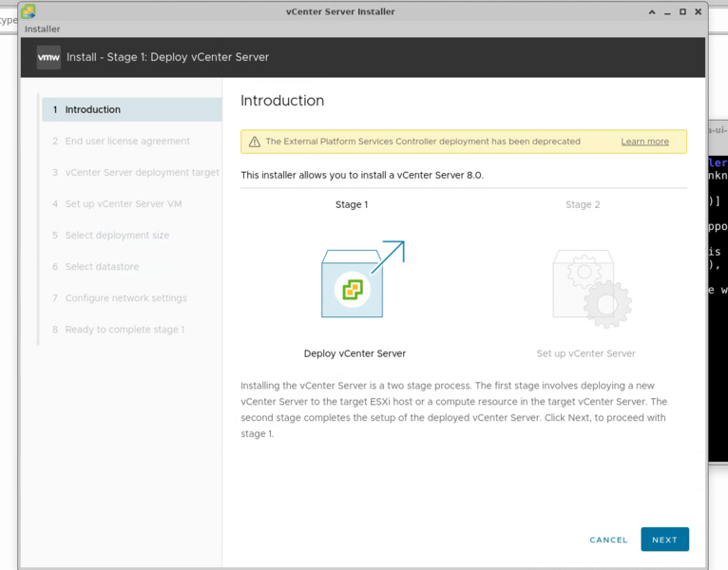Select vCenter Server deployment target step

tap(132, 172)
